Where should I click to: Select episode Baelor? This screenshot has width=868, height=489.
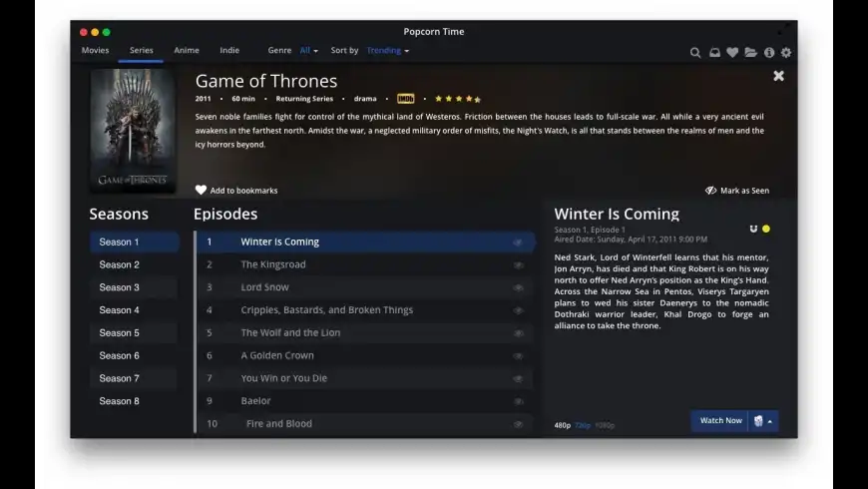365,401
